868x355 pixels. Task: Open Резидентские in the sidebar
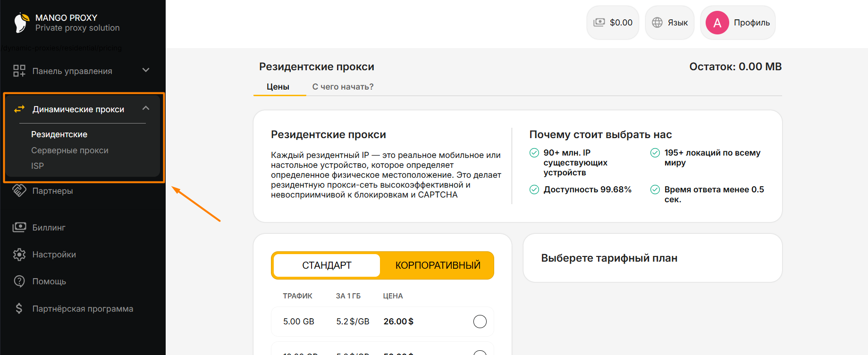click(59, 134)
